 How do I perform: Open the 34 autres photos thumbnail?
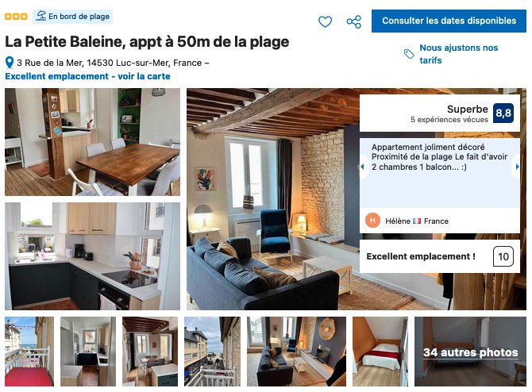470,352
